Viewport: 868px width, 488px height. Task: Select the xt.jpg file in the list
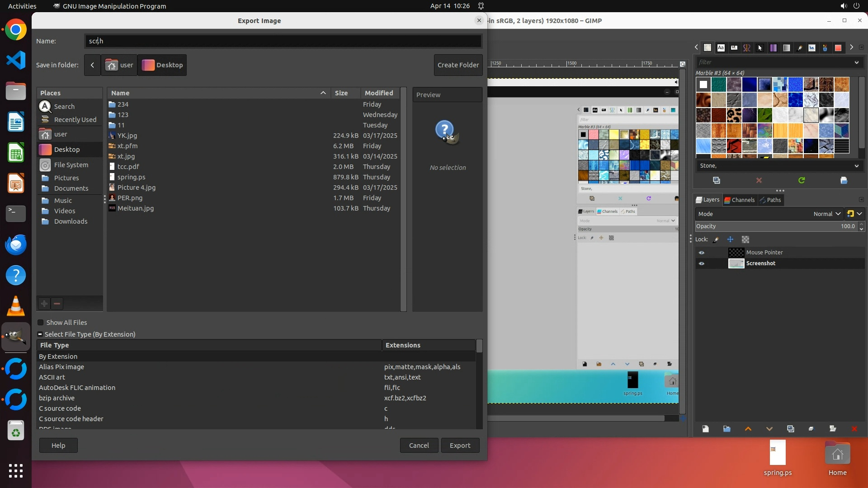126,156
